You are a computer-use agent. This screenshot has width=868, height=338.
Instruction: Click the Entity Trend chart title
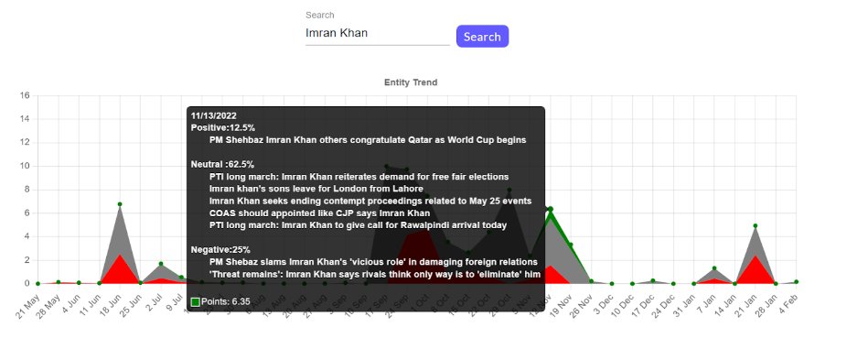coord(411,82)
